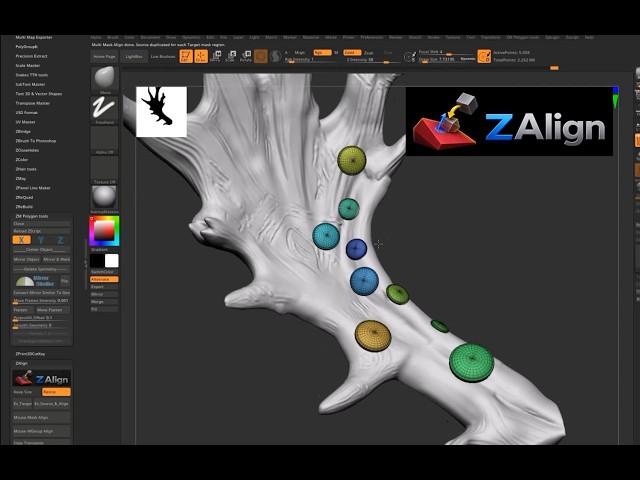Open the Freehand stroke thumbnail

point(104,110)
